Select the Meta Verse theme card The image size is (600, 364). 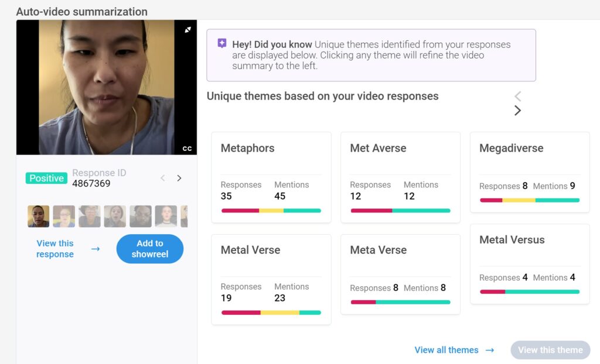401,274
